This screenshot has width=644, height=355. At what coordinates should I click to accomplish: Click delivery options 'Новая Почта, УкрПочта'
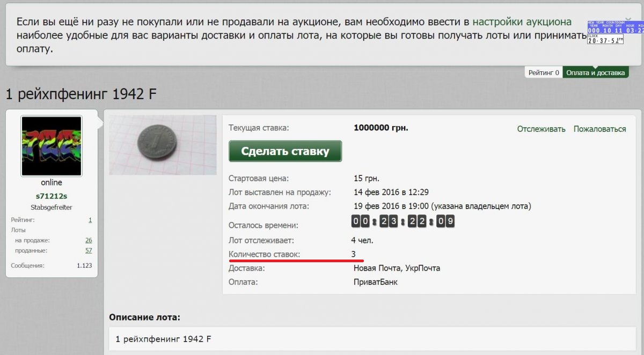click(397, 268)
